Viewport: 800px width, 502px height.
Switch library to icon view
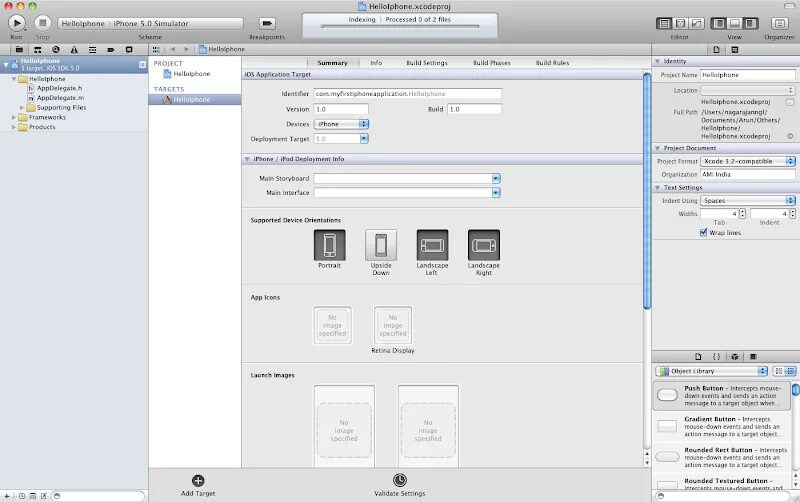779,371
